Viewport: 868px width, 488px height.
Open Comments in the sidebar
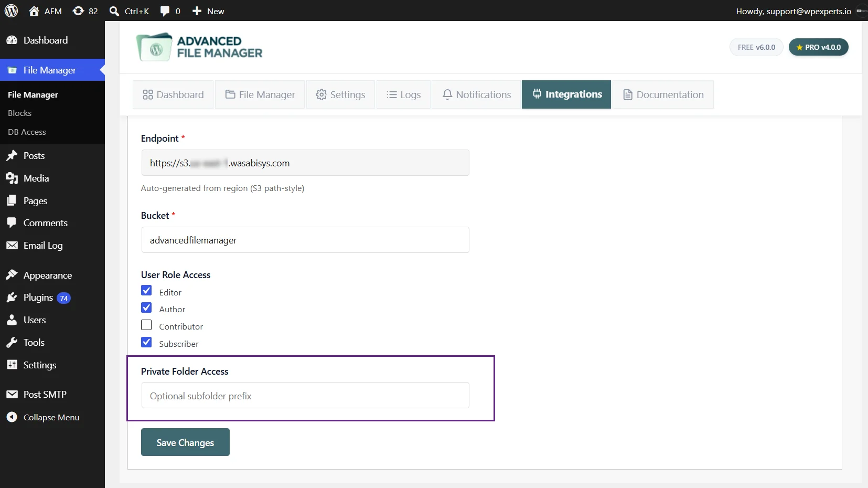click(x=52, y=222)
